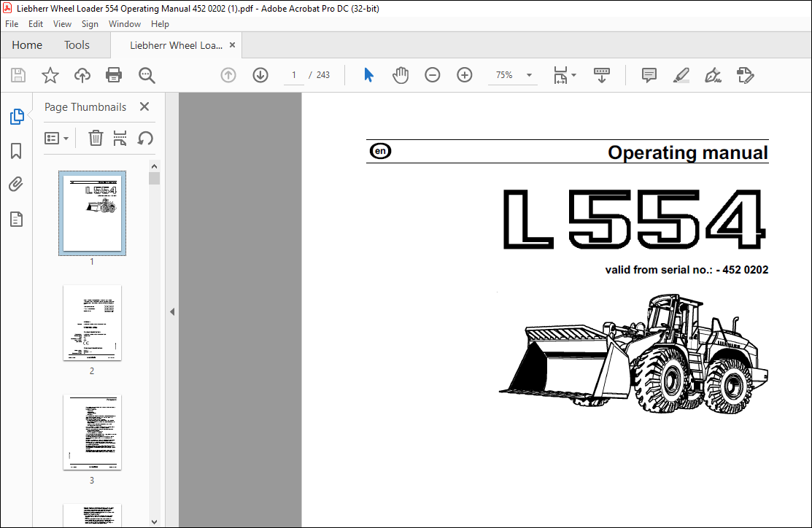The width and height of the screenshot is (812, 528).
Task: Switch to the Home tab
Action: point(27,45)
